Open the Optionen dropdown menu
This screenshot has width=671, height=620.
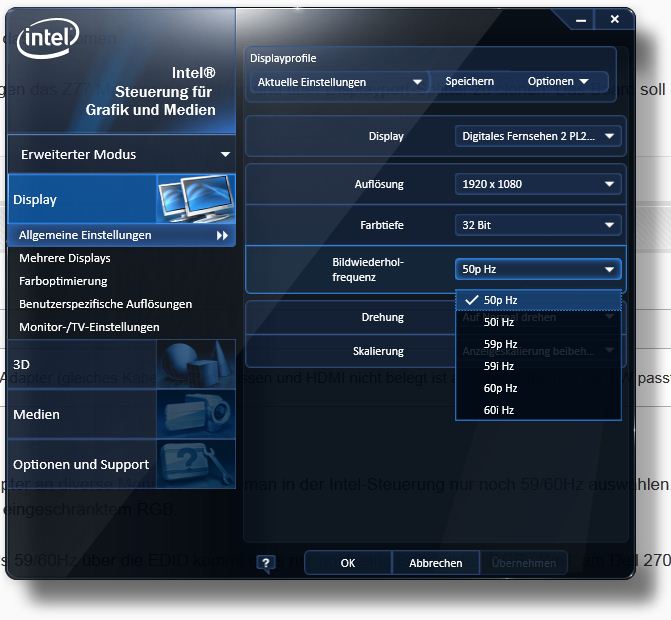[x=557, y=81]
